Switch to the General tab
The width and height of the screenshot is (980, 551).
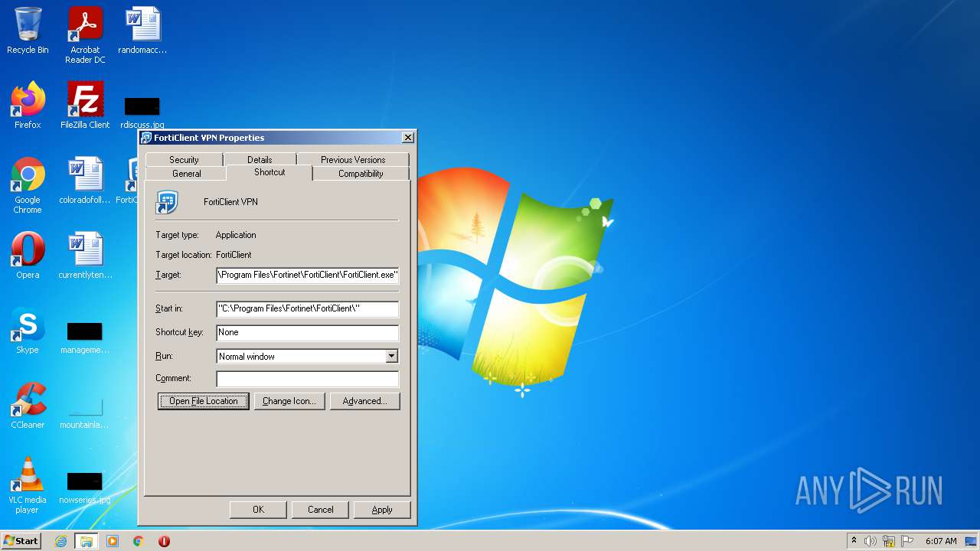tap(187, 173)
